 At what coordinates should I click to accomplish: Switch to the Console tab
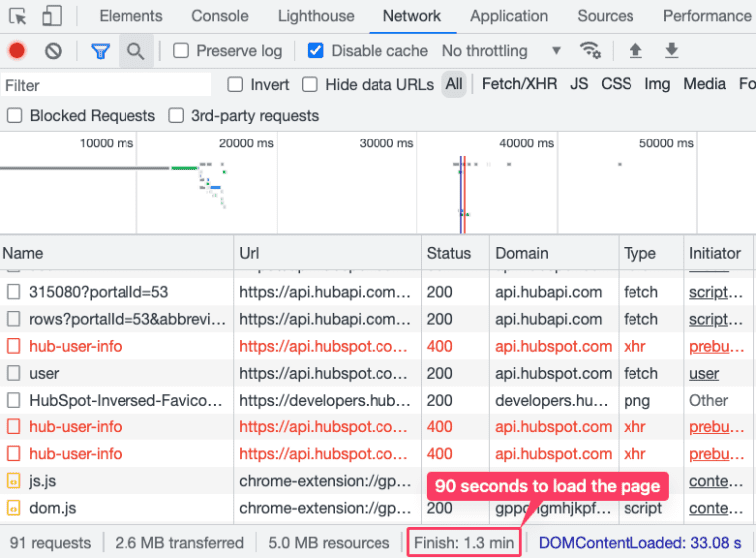(220, 16)
